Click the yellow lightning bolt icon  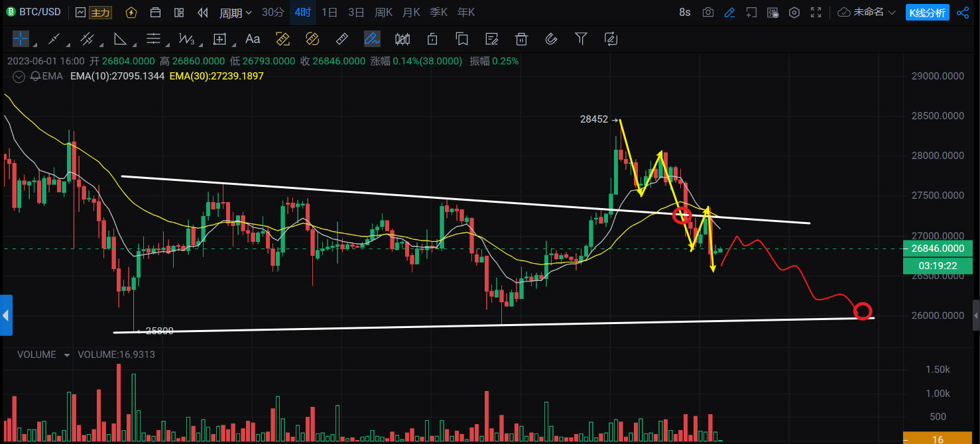click(131, 12)
